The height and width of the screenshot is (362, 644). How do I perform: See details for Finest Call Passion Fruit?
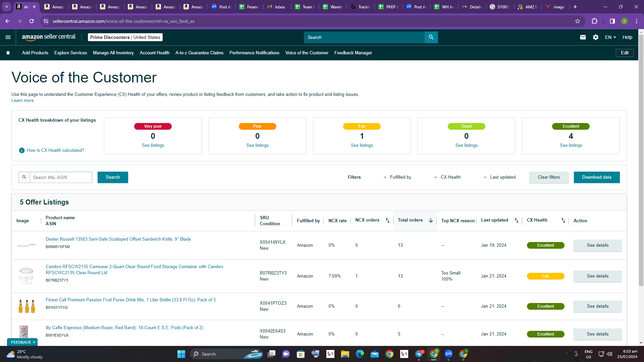tap(598, 306)
